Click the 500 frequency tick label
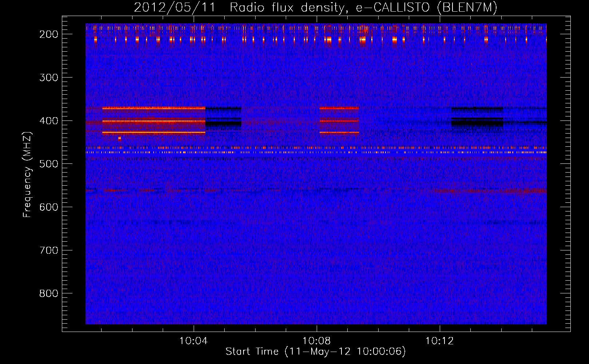 point(48,164)
